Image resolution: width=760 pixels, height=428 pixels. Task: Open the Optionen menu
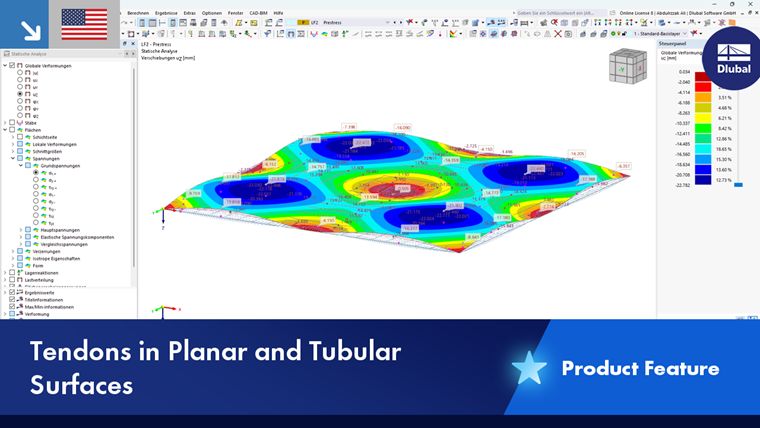[211, 13]
